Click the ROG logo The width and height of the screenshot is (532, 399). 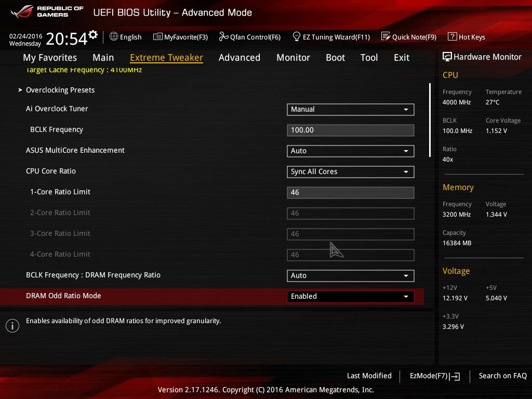(x=22, y=11)
